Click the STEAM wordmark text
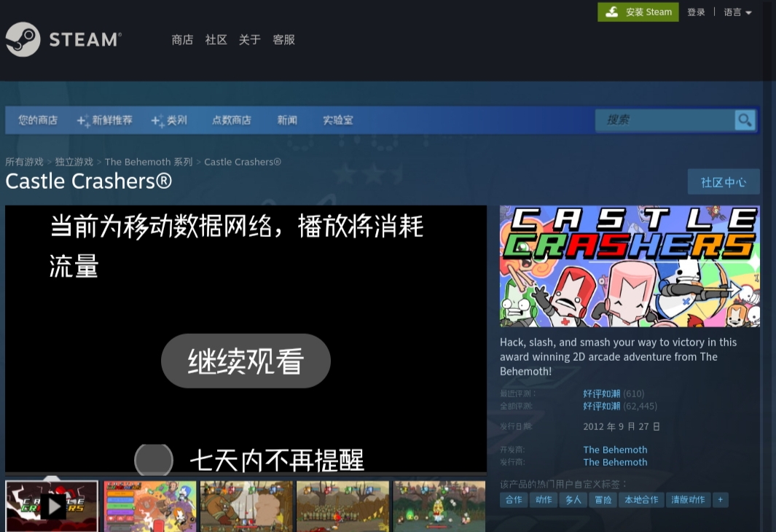The height and width of the screenshot is (532, 776). pyautogui.click(x=85, y=39)
